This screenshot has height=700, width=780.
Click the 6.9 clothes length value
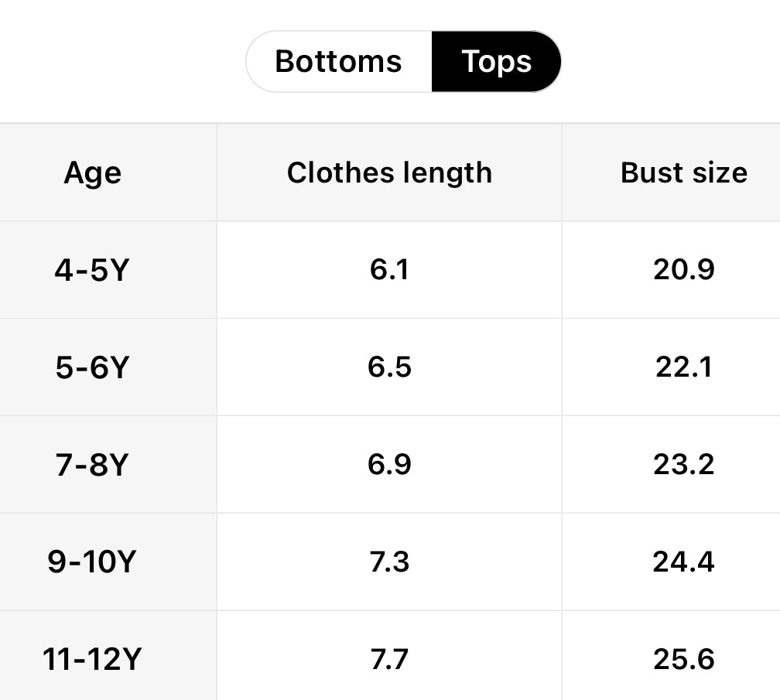coord(389,465)
